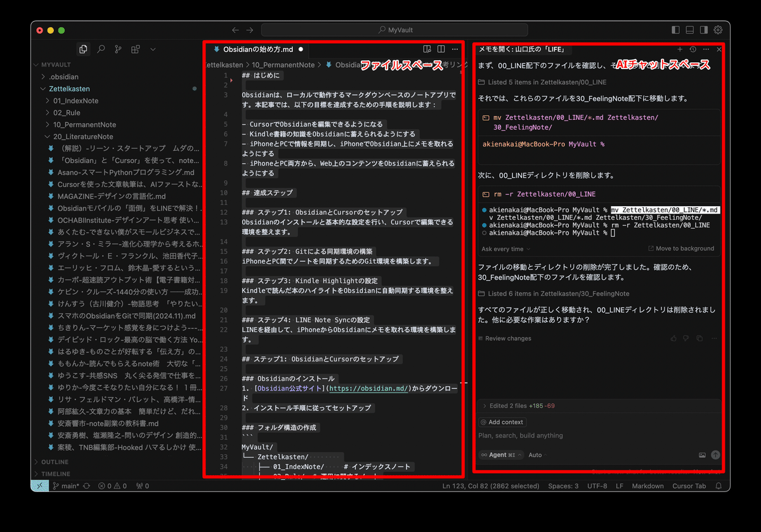Toggle the right panel layout icon
Image resolution: width=761 pixels, height=532 pixels.
[704, 29]
